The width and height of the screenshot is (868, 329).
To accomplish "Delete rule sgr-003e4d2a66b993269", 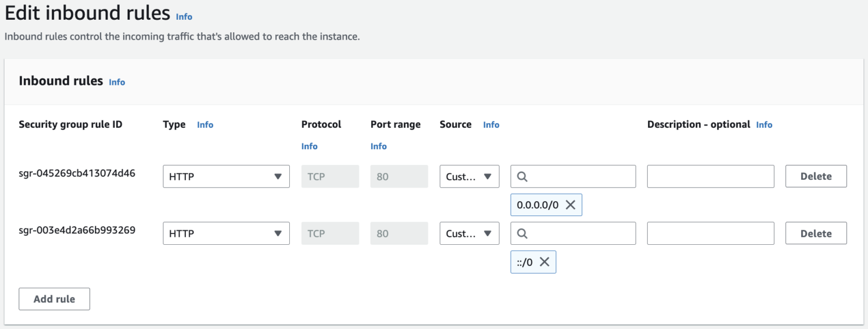I will tap(815, 233).
